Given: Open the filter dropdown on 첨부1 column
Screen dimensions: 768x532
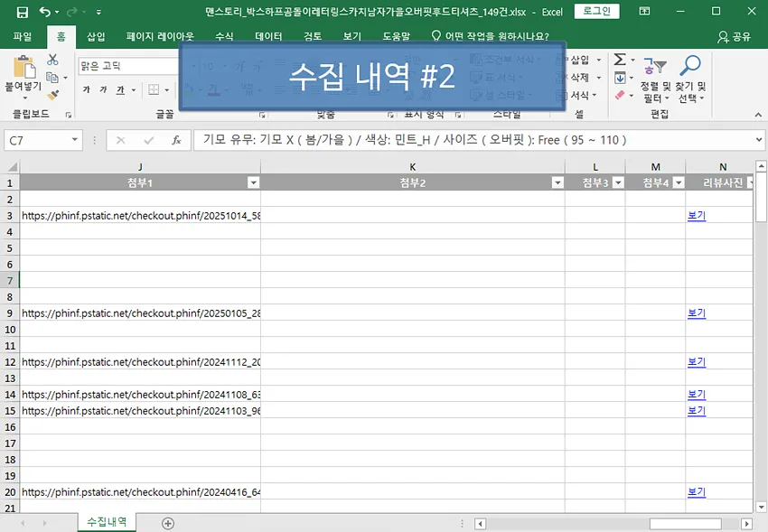Looking at the screenshot, I should click(253, 182).
